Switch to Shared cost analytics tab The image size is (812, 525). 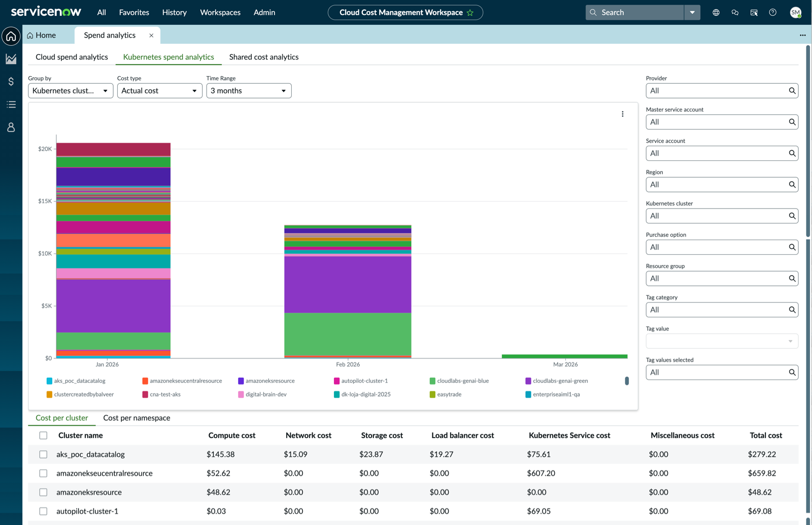click(264, 57)
